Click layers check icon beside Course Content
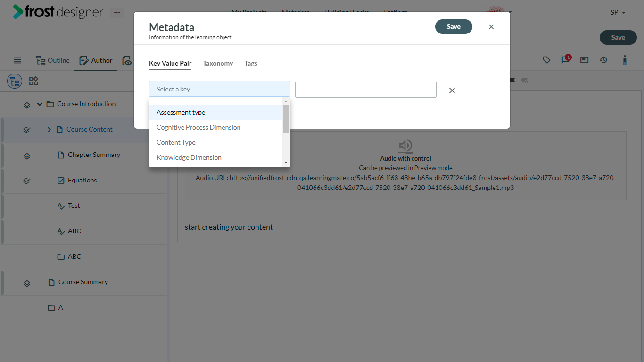Image resolution: width=644 pixels, height=362 pixels. 27,130
